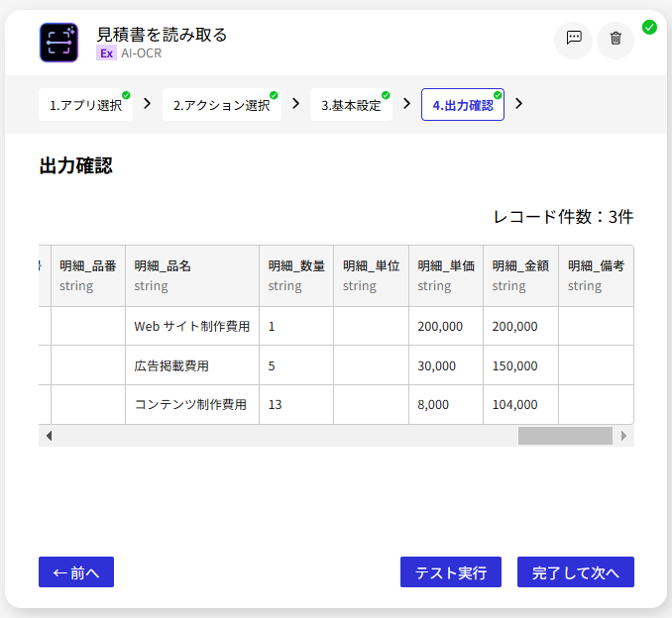The height and width of the screenshot is (618, 672).
Task: Click the 出力確認 heading
Action: coord(76,165)
